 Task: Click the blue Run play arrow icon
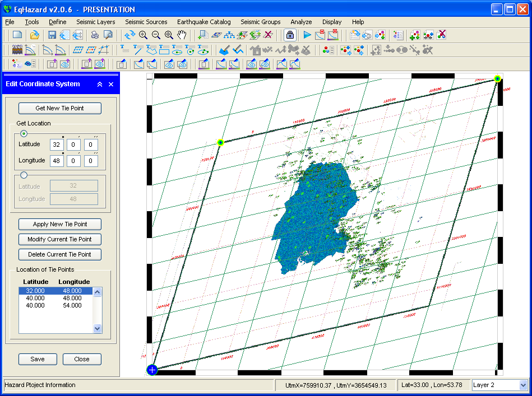pos(307,35)
